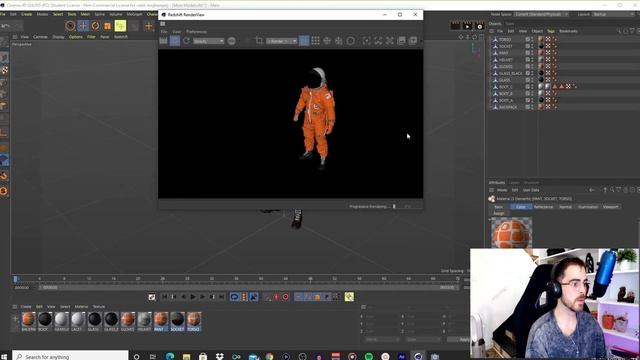Toggle visibility dots for TORSO object
The image size is (640, 360).
(532, 40)
